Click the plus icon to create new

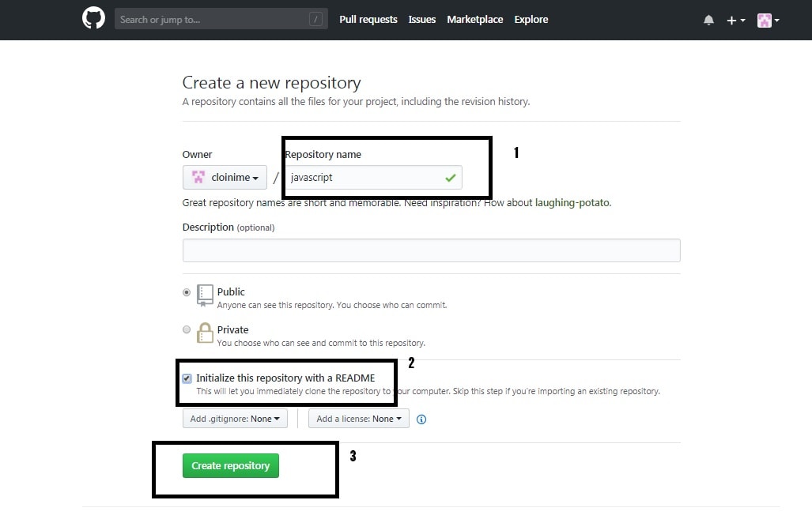(x=731, y=19)
